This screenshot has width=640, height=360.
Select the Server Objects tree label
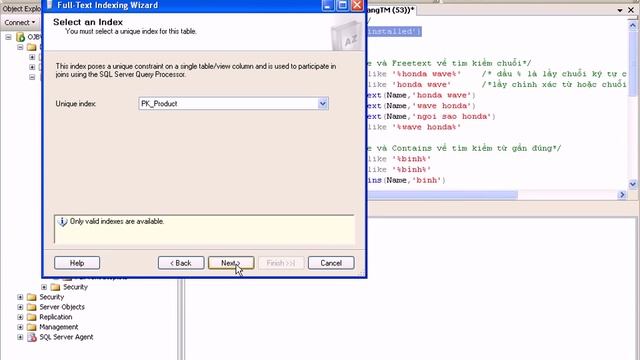point(62,307)
